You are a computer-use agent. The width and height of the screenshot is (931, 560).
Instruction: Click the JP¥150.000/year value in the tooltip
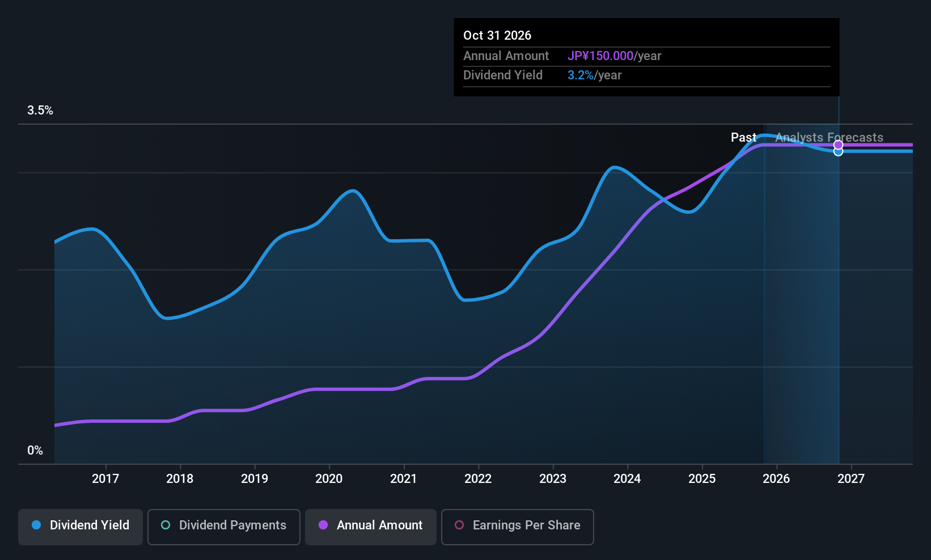[615, 56]
